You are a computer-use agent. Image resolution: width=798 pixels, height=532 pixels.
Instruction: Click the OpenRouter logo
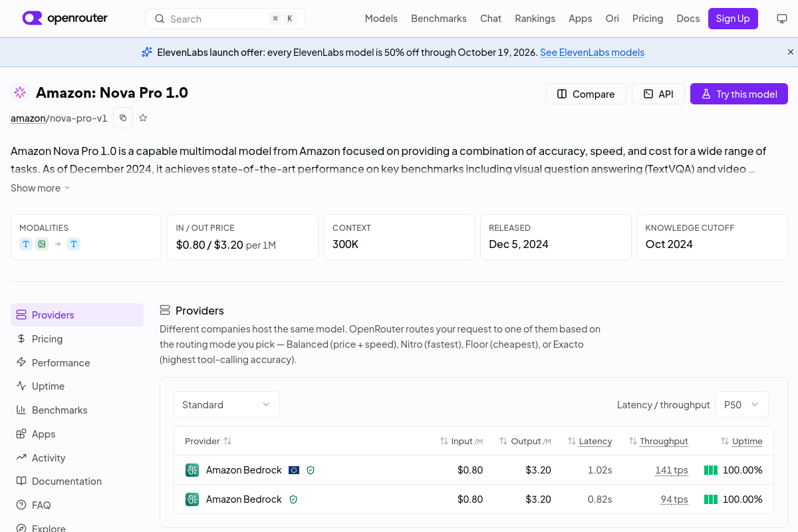click(x=65, y=19)
